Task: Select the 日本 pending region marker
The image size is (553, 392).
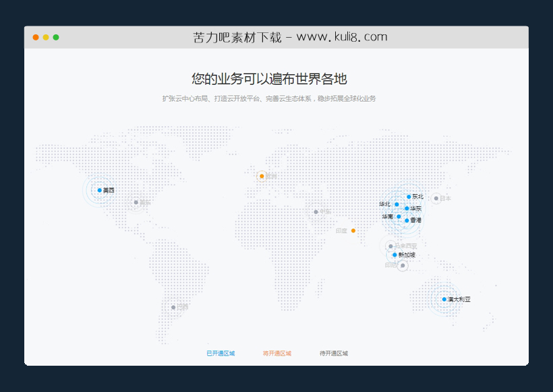Action: point(436,198)
